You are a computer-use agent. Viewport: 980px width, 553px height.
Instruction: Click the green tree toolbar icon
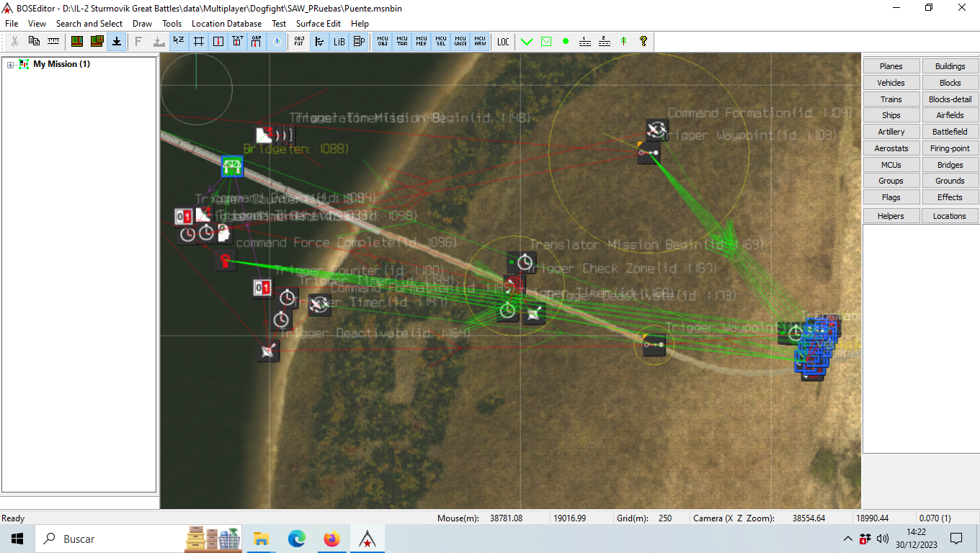[x=624, y=42]
